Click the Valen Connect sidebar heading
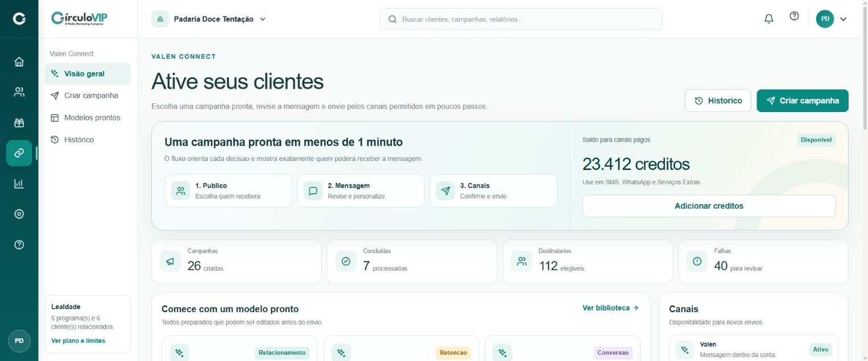The width and height of the screenshot is (868, 361). click(x=72, y=53)
